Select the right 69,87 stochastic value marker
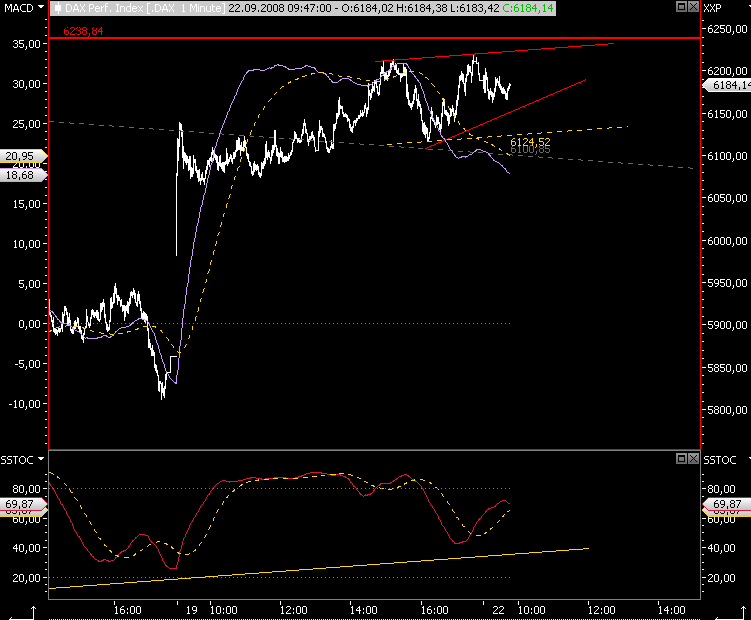 [x=727, y=504]
